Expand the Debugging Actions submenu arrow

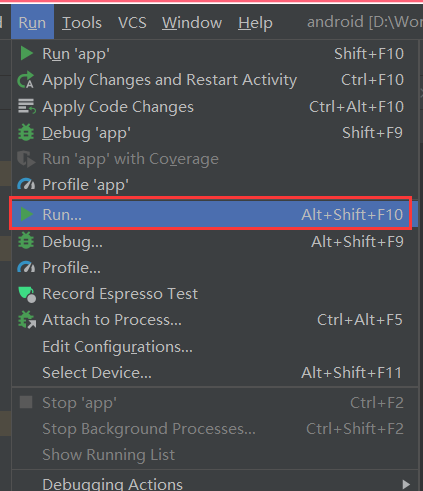click(x=406, y=484)
